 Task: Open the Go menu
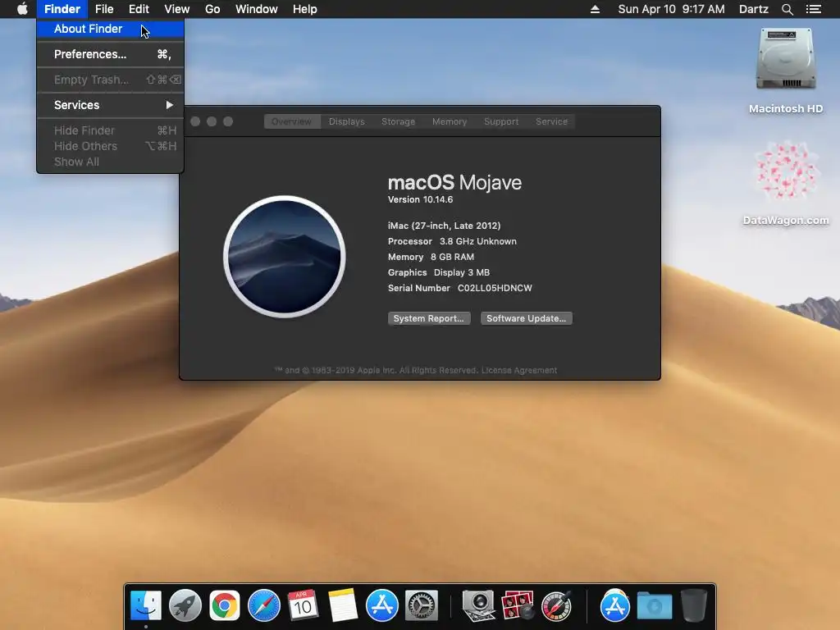click(x=212, y=9)
